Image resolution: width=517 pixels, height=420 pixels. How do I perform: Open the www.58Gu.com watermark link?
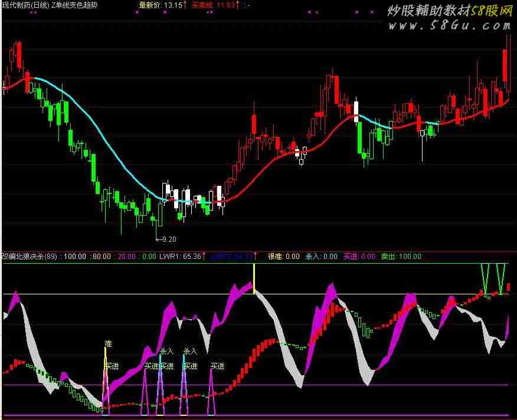point(449,25)
